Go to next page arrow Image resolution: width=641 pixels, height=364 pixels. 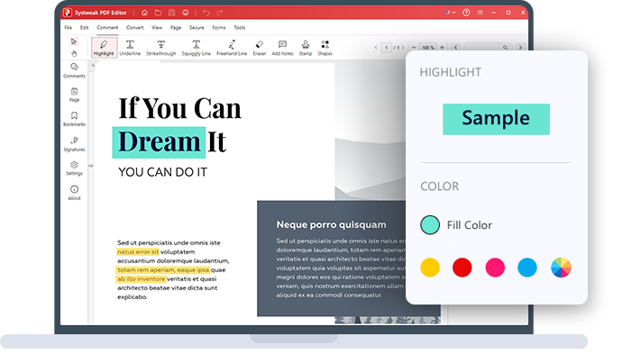[403, 47]
